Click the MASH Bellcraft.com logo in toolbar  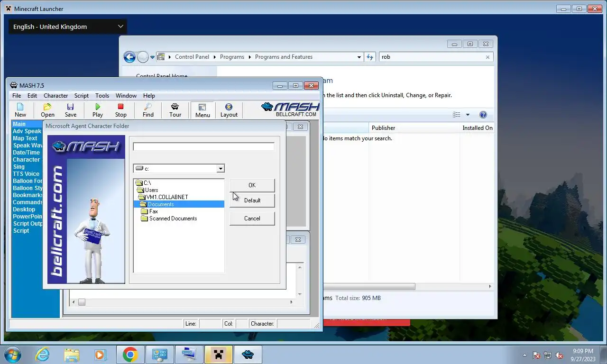pos(290,109)
